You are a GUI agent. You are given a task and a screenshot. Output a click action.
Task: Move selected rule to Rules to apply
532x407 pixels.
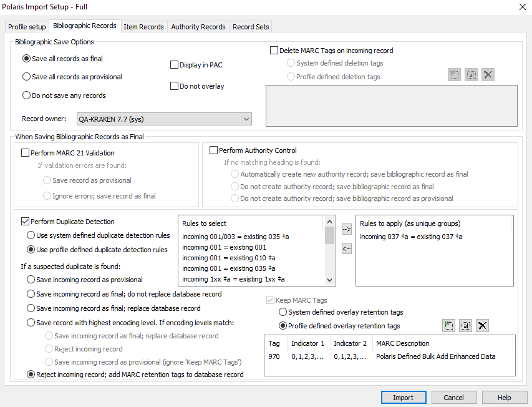point(347,229)
